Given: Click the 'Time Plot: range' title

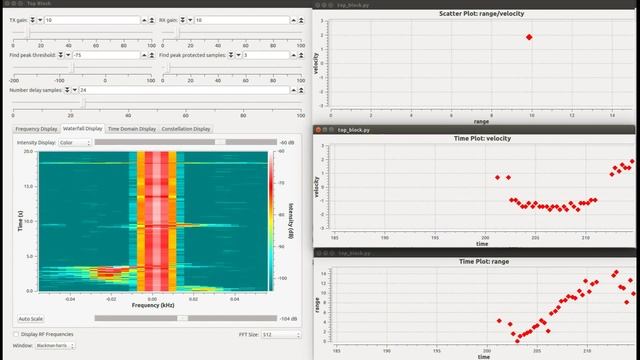Looking at the screenshot, I should click(x=484, y=262).
